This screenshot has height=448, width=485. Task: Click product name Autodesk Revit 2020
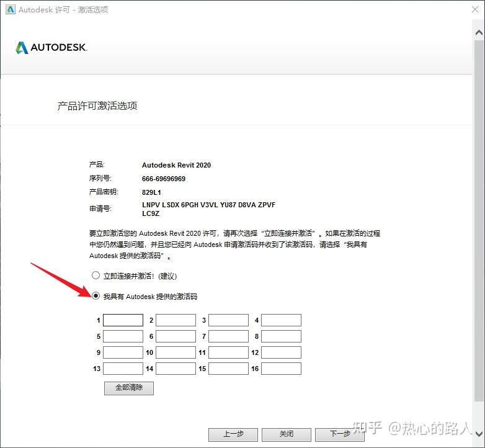point(176,165)
